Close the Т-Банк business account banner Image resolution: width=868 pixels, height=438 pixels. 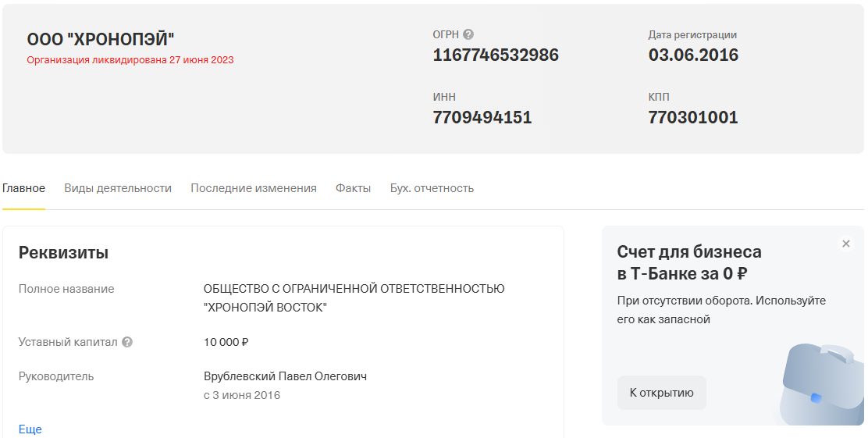(x=846, y=244)
